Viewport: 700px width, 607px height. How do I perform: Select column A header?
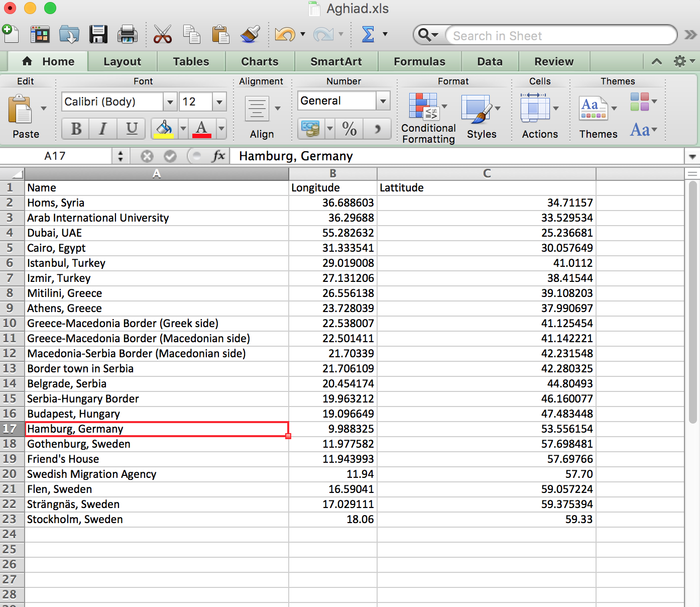(x=157, y=174)
